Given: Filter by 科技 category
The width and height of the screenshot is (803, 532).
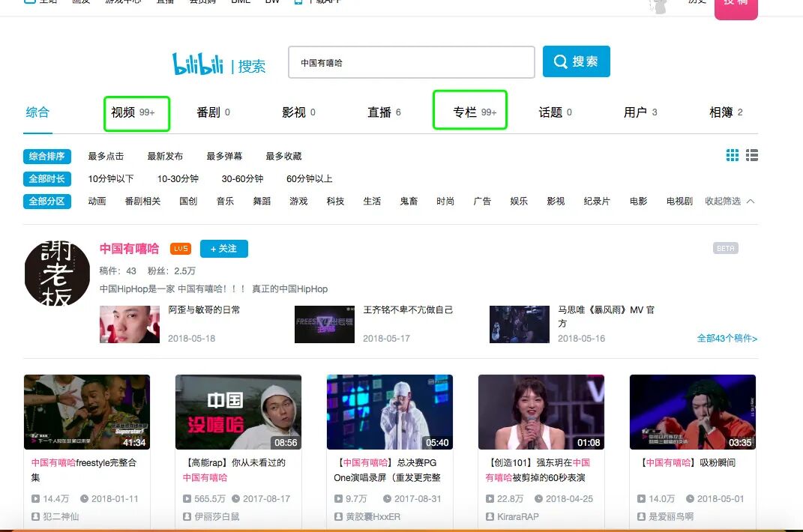Looking at the screenshot, I should 335,202.
